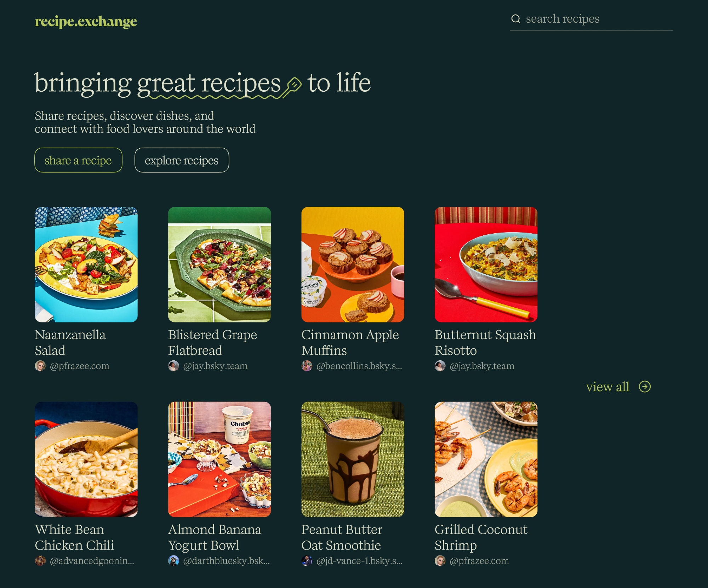Click jd-vance-1 avatar under Peanut Butter Oat Smoothie
The width and height of the screenshot is (708, 588).
point(307,561)
